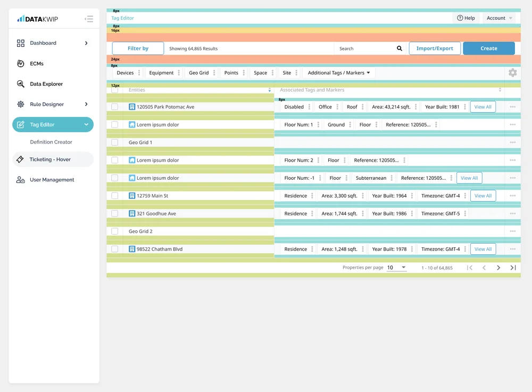Click the Tag Editor breadcrumb title

click(122, 18)
